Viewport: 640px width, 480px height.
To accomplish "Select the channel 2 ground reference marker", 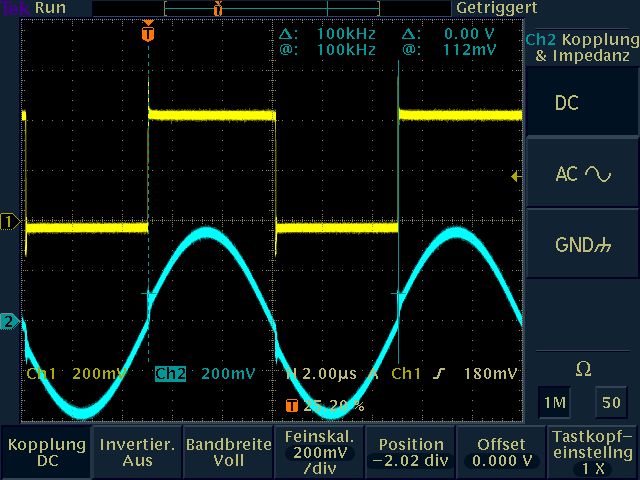I will point(9,322).
